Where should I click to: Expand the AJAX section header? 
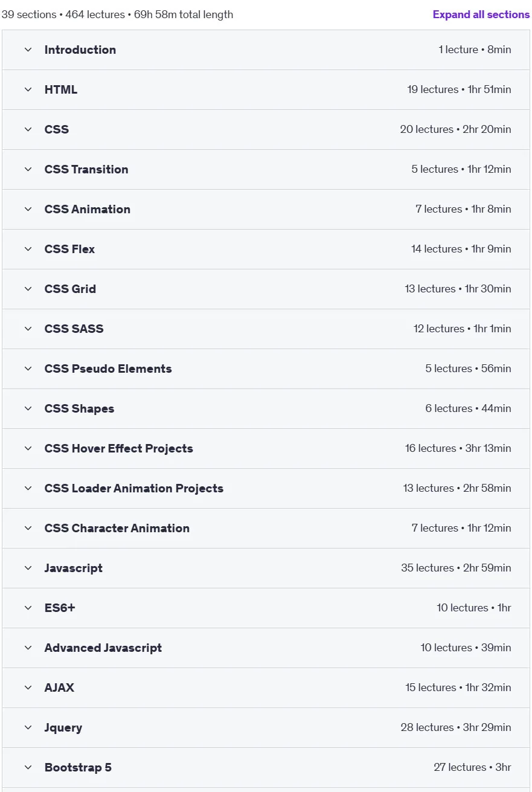coord(266,687)
